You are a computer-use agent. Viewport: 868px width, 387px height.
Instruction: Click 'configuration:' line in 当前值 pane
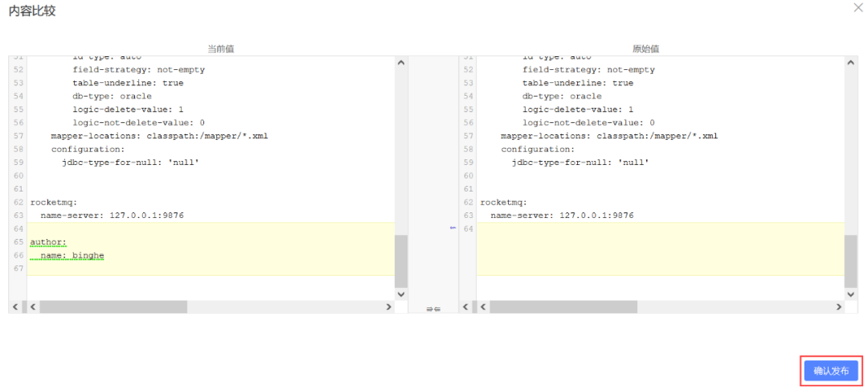88,149
